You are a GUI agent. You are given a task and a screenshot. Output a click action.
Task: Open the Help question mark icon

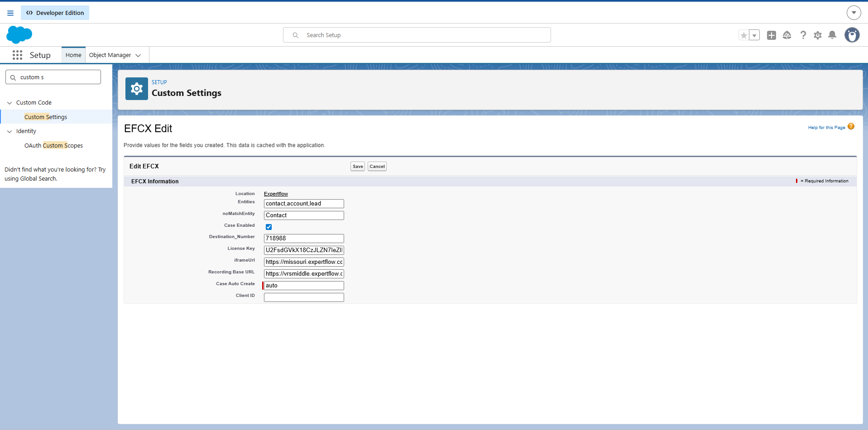click(803, 35)
